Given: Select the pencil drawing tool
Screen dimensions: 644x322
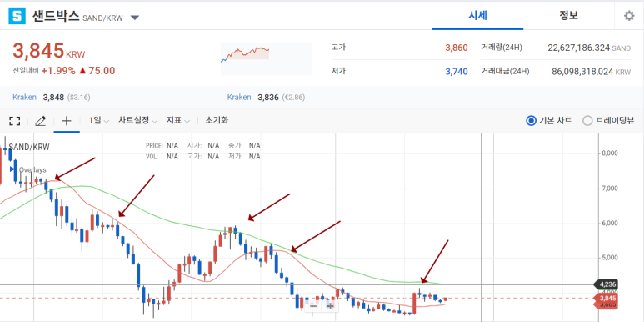Looking at the screenshot, I should click(40, 121).
